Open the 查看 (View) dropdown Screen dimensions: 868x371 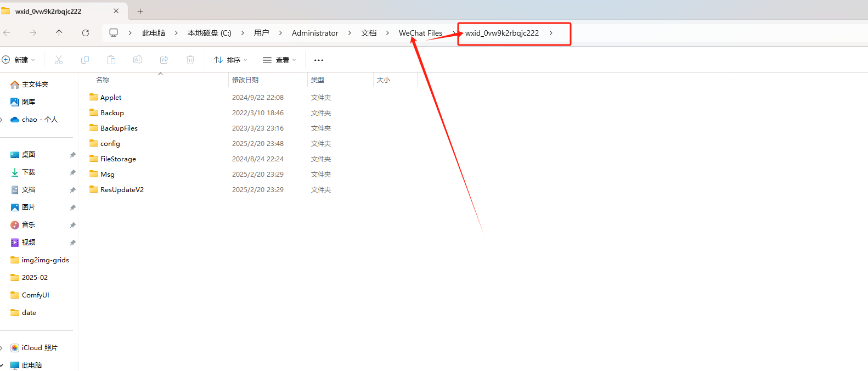coord(279,60)
